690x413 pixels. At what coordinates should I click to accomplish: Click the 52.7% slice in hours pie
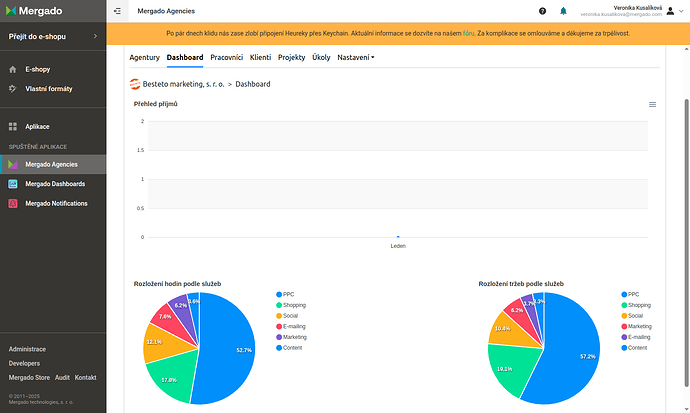click(229, 347)
